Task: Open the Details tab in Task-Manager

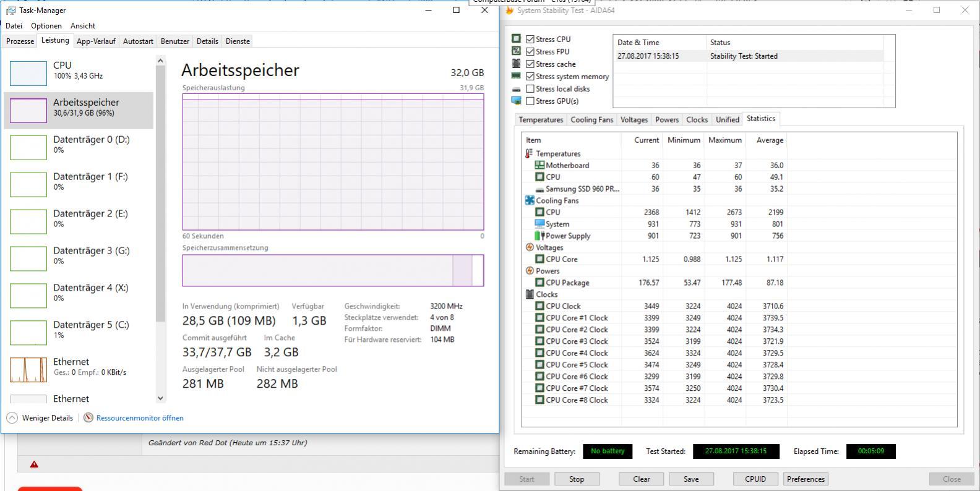Action: coord(207,41)
